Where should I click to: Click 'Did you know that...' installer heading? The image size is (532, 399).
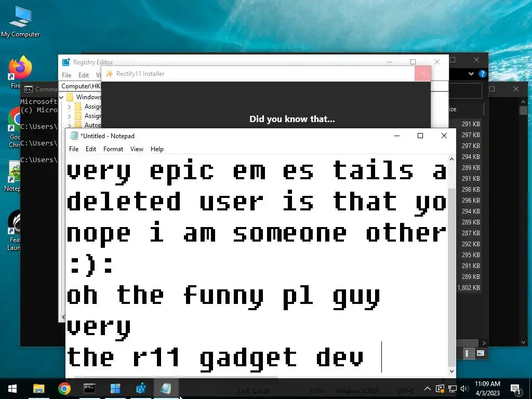tap(292, 119)
